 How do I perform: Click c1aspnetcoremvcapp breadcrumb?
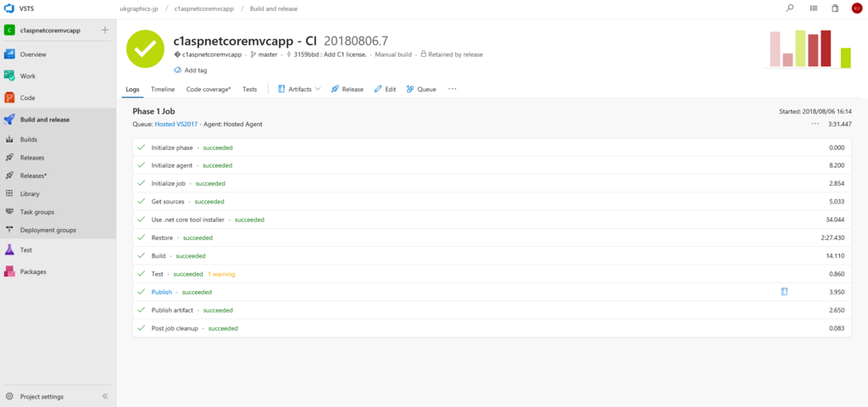click(203, 8)
